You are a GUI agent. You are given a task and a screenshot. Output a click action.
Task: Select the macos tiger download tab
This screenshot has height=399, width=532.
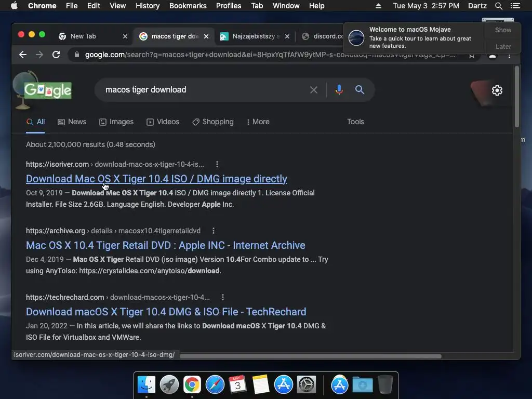[x=174, y=36]
